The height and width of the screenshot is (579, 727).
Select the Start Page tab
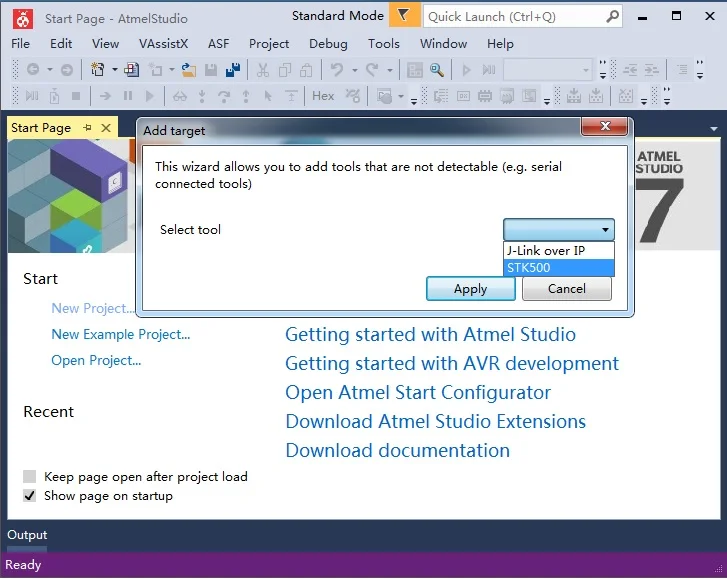[41, 128]
